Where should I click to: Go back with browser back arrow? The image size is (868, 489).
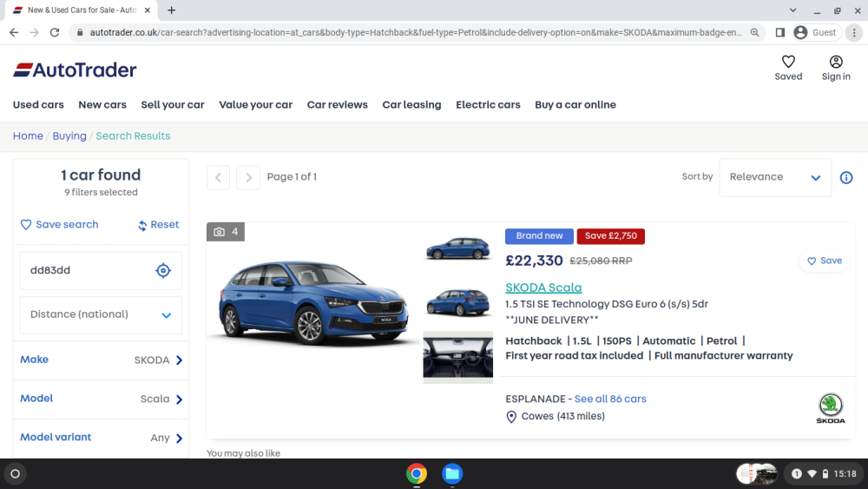point(14,33)
